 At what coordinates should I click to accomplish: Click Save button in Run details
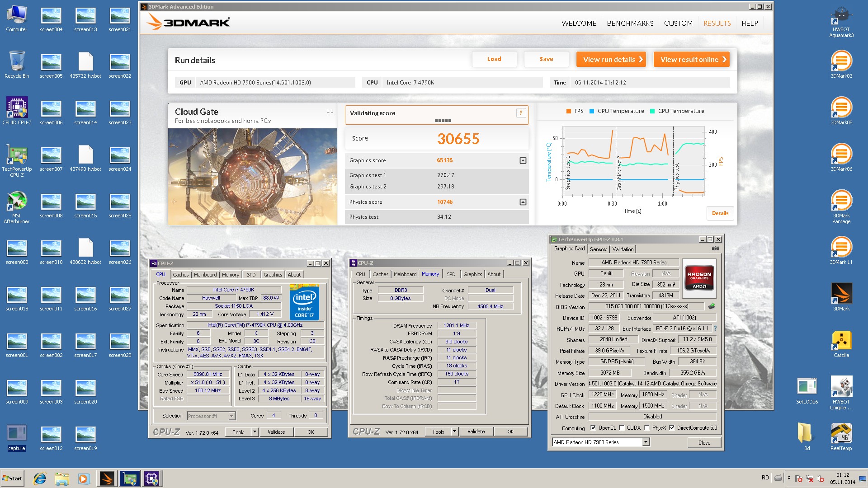point(546,59)
